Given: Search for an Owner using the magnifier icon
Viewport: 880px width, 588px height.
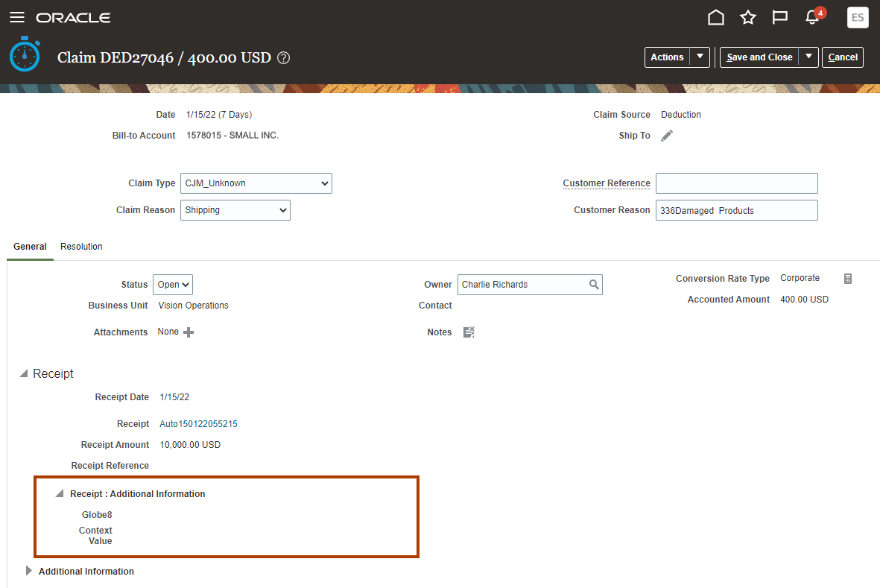Looking at the screenshot, I should coord(594,284).
